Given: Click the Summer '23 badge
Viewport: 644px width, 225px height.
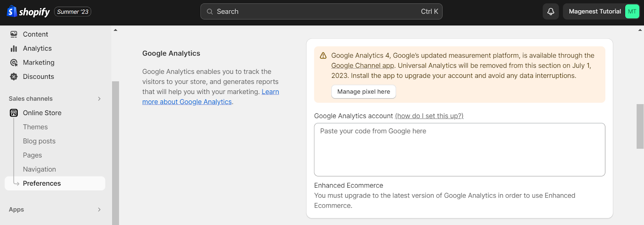Looking at the screenshot, I should (x=73, y=12).
